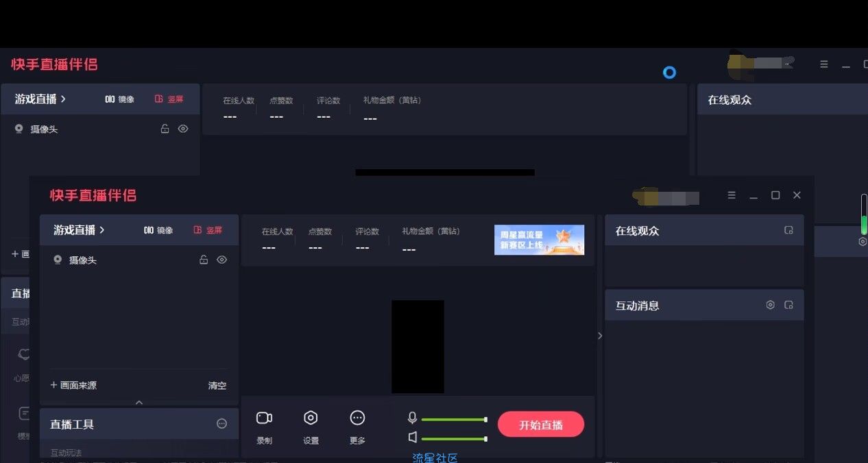Select the 摄像头 source row in back window
The height and width of the screenshot is (463, 868).
click(x=101, y=128)
